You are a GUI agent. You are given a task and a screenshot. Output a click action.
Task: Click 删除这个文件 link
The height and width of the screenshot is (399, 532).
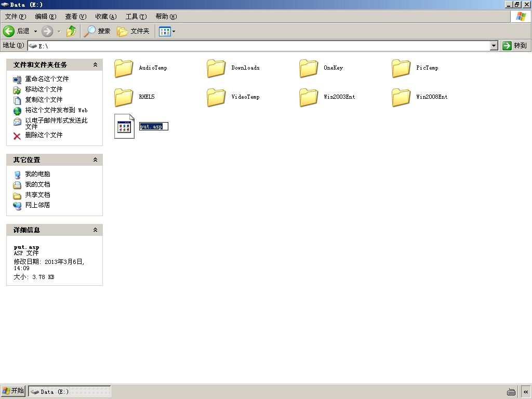click(x=44, y=135)
